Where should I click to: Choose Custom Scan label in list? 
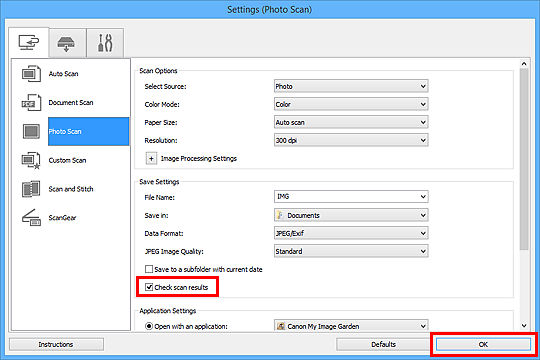click(x=68, y=161)
